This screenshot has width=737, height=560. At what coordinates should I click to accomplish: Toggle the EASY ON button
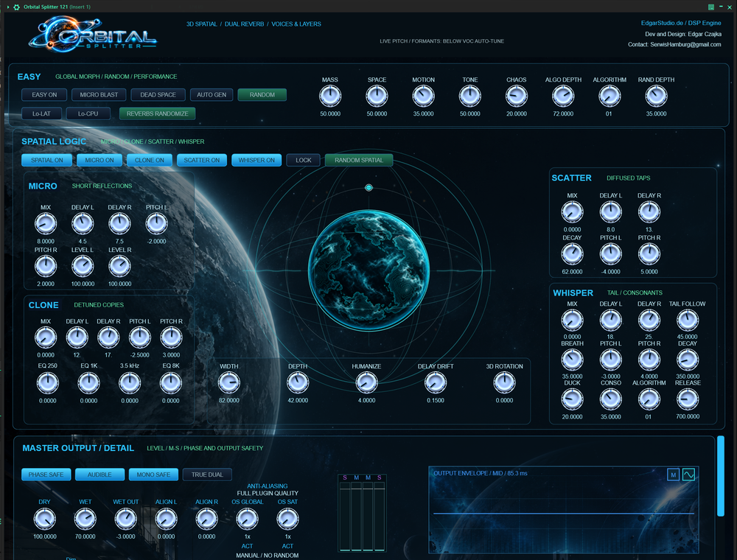tap(44, 95)
